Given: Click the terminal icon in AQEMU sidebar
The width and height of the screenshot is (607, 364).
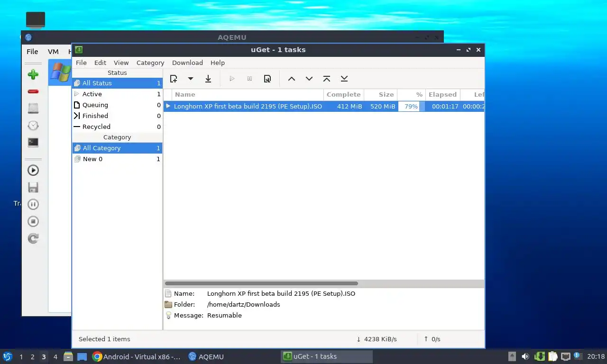Looking at the screenshot, I should coord(33,142).
